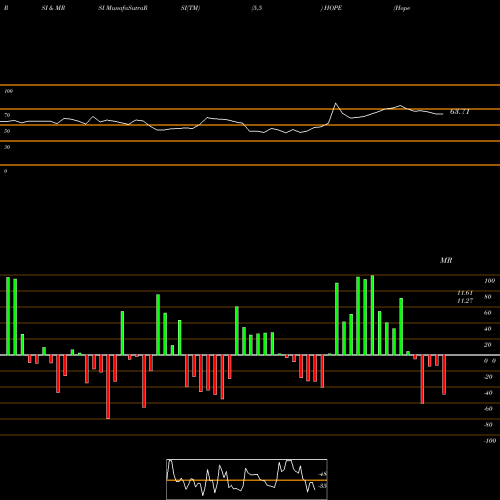Click the first green bar on far left
This screenshot has width=500, height=500.
(8, 316)
